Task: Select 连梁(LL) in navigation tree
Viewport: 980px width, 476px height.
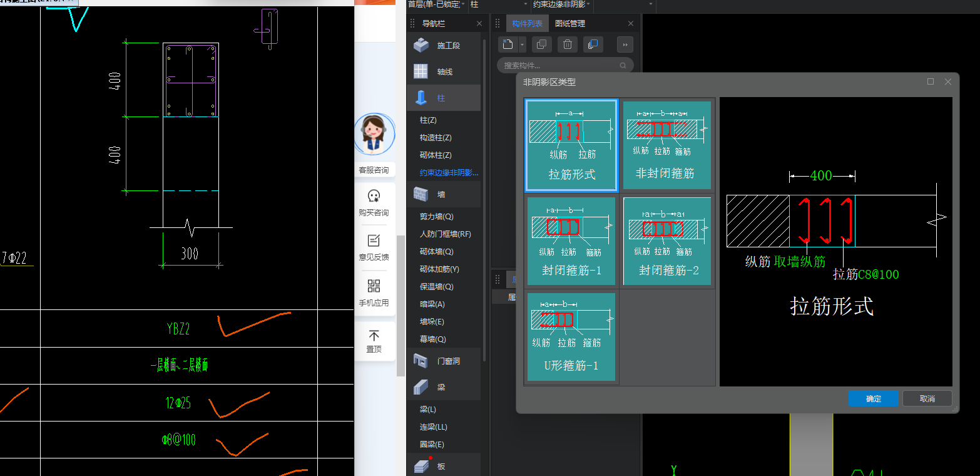Action: click(433, 427)
